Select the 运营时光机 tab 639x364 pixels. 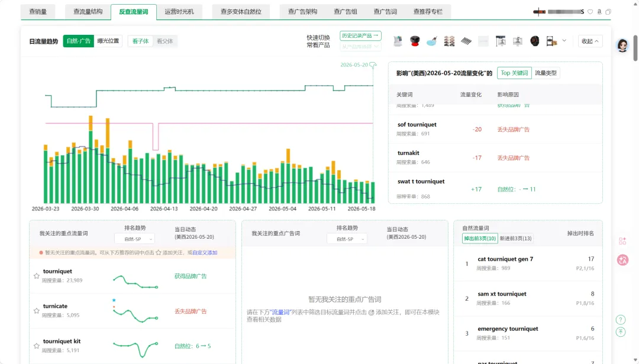point(179,12)
